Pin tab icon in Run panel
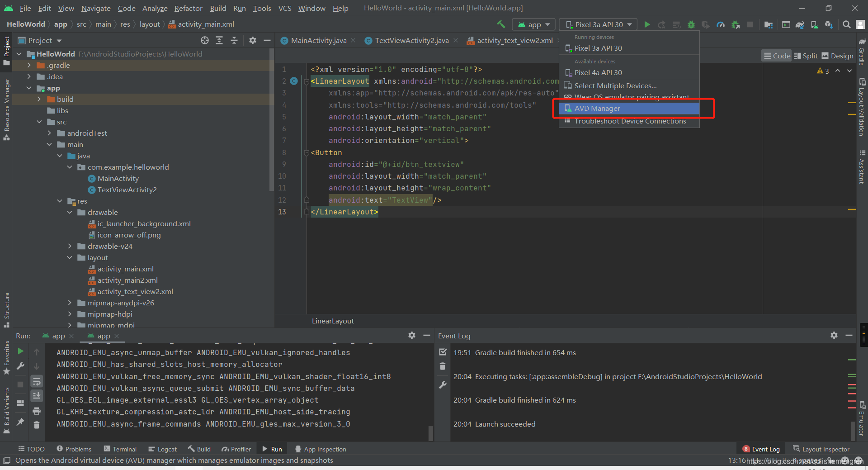 pyautogui.click(x=20, y=422)
